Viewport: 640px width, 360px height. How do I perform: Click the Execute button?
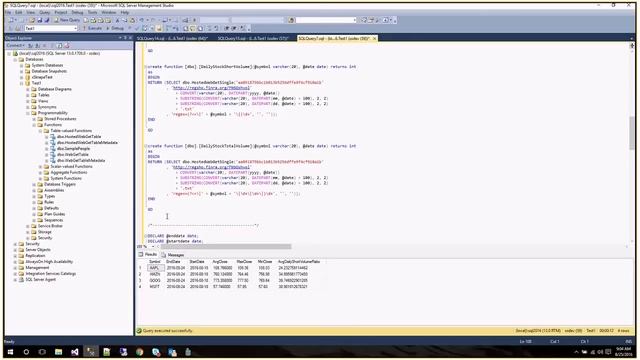pos(92,28)
